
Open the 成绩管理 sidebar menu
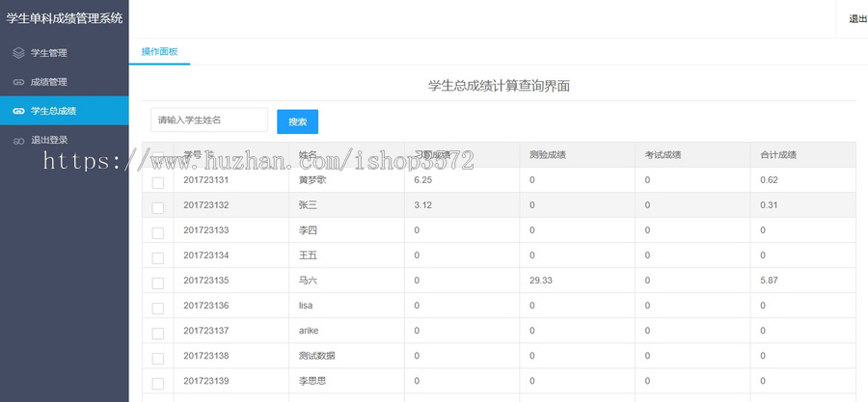(x=65, y=82)
